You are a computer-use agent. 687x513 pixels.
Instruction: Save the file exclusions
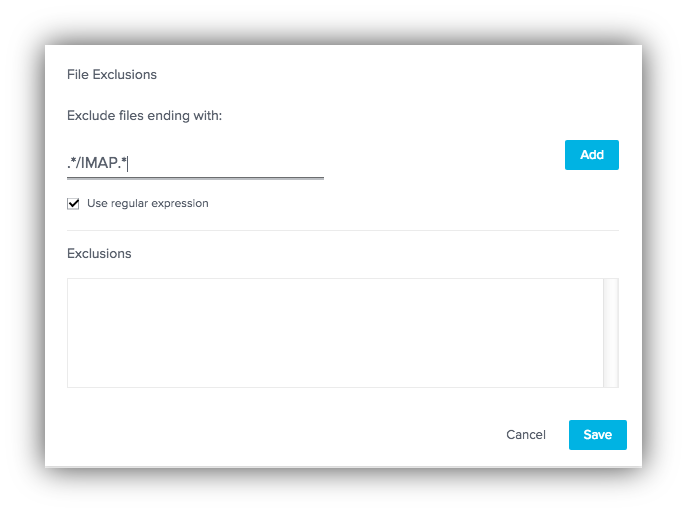pos(597,435)
